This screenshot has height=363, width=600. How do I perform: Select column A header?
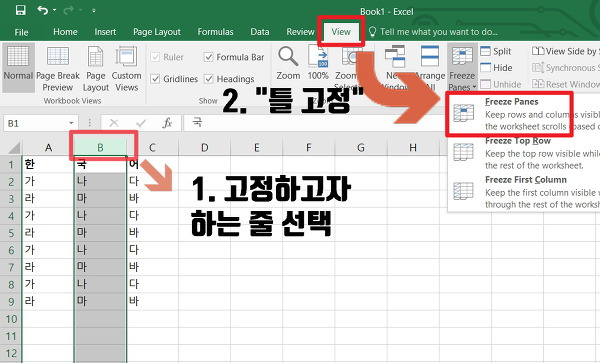48,147
